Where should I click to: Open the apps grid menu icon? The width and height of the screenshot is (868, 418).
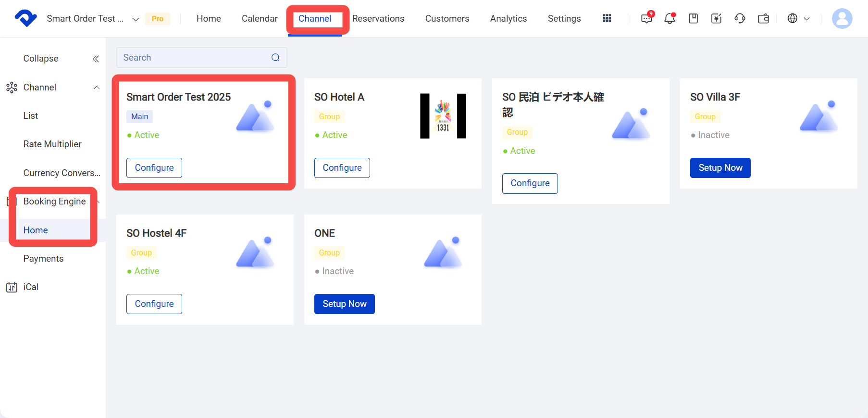click(x=607, y=18)
